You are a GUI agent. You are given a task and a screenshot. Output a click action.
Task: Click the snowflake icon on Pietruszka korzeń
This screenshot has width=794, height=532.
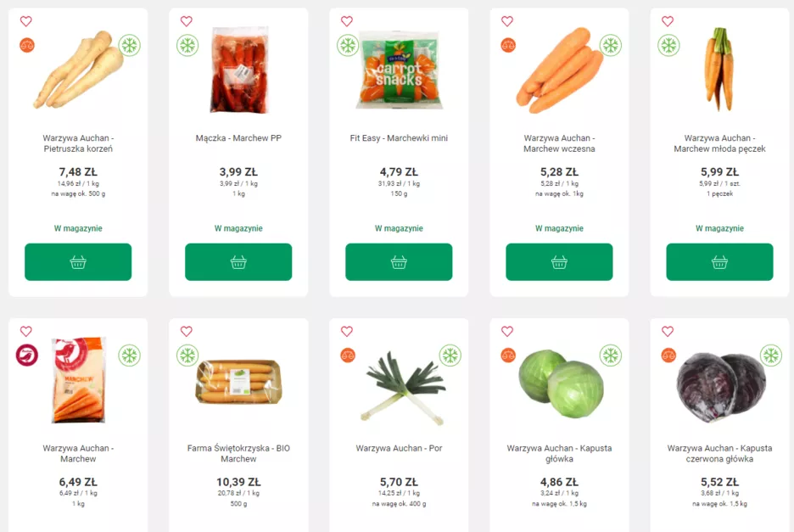tap(129, 46)
